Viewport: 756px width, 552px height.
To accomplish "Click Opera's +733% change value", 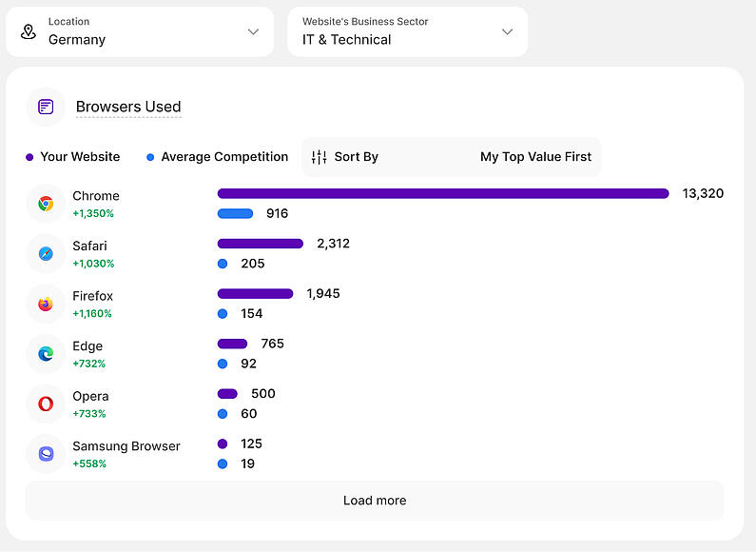I will pyautogui.click(x=89, y=414).
